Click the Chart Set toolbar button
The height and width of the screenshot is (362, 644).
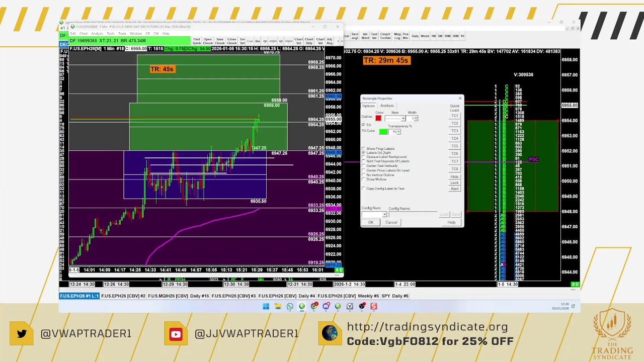(x=299, y=41)
